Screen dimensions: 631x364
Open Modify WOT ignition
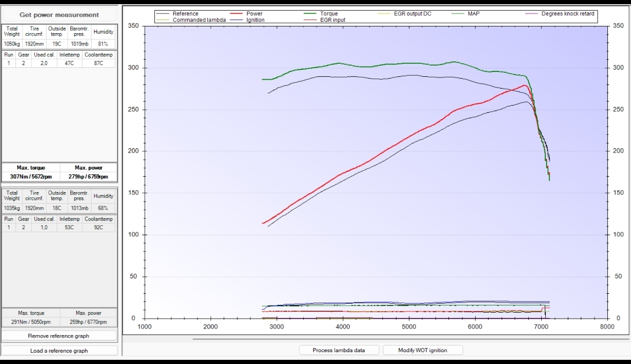point(422,350)
